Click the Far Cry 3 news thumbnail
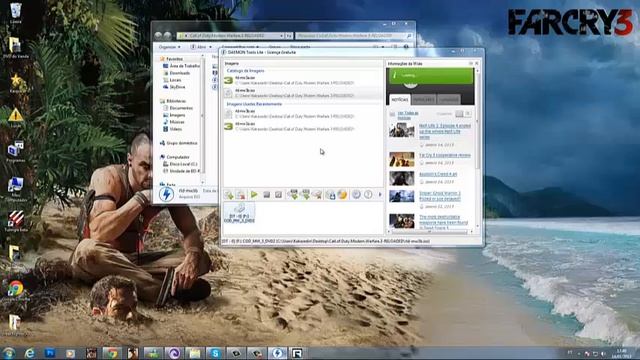This screenshot has width=640, height=360. [402, 159]
